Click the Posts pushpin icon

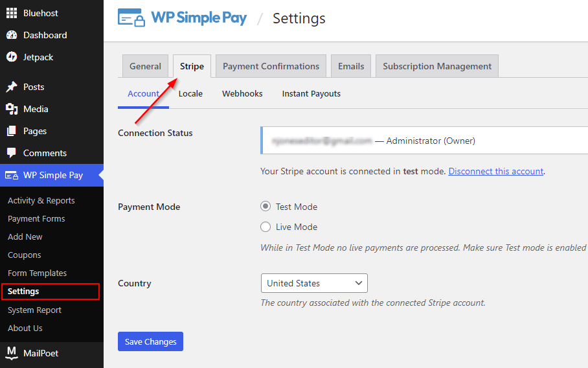coord(12,87)
